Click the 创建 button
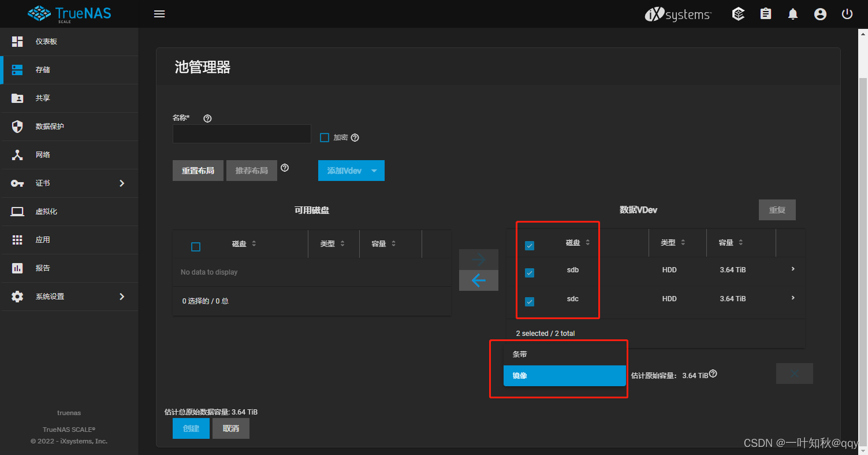 [191, 428]
